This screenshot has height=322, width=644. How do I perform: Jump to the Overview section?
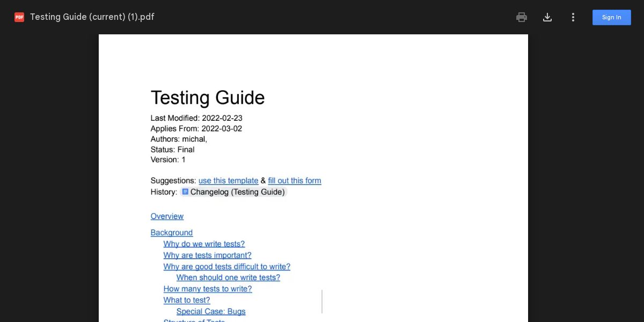tap(167, 216)
